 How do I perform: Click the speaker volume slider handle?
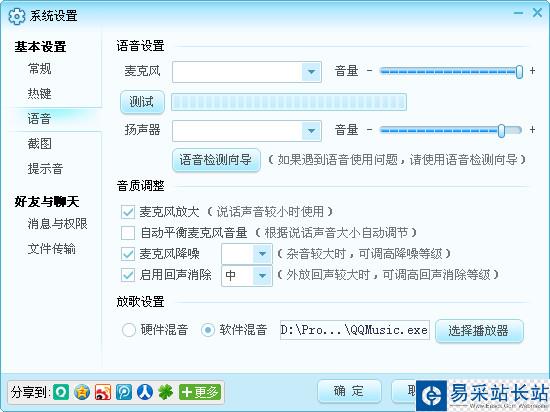(502, 131)
